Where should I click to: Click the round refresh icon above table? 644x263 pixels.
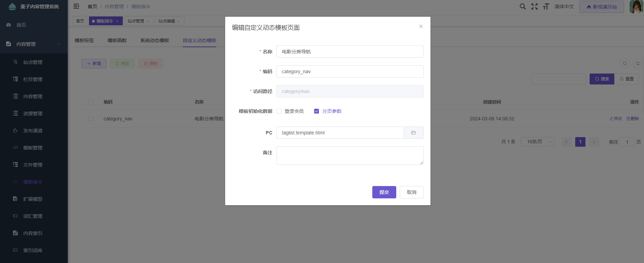pyautogui.click(x=637, y=64)
